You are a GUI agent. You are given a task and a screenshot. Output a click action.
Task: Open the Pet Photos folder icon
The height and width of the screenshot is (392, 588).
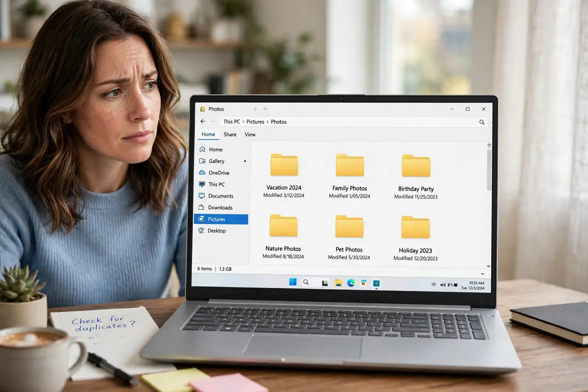(x=349, y=226)
